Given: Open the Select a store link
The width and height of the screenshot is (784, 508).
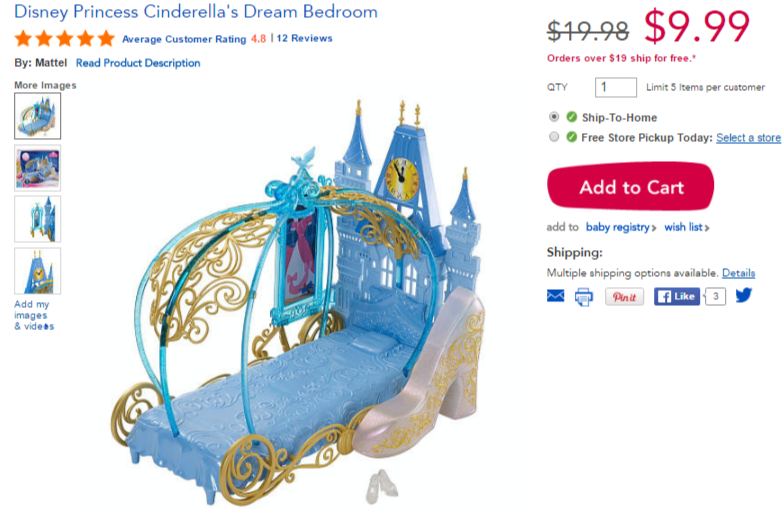Looking at the screenshot, I should [x=748, y=138].
